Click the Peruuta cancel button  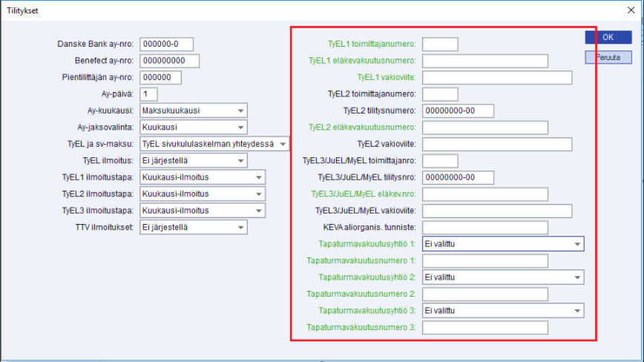[607, 57]
